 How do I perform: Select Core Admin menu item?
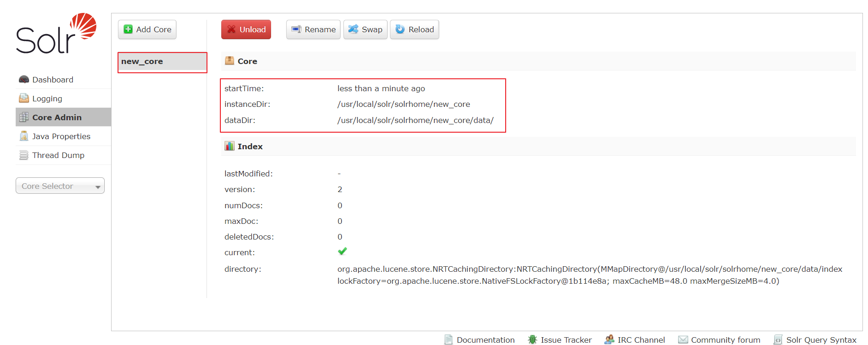pos(63,117)
